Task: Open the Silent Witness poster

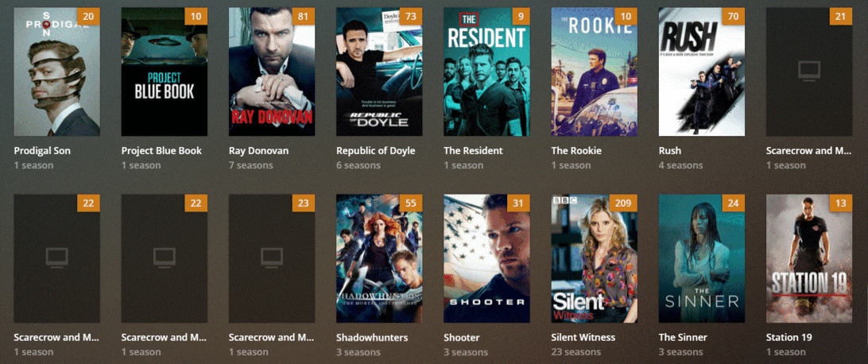Action: (x=594, y=258)
